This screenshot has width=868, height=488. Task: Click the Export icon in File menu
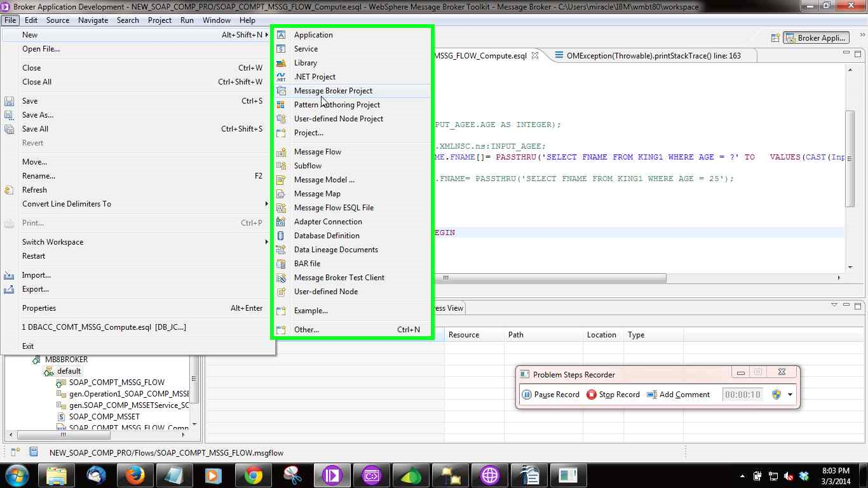tap(9, 289)
